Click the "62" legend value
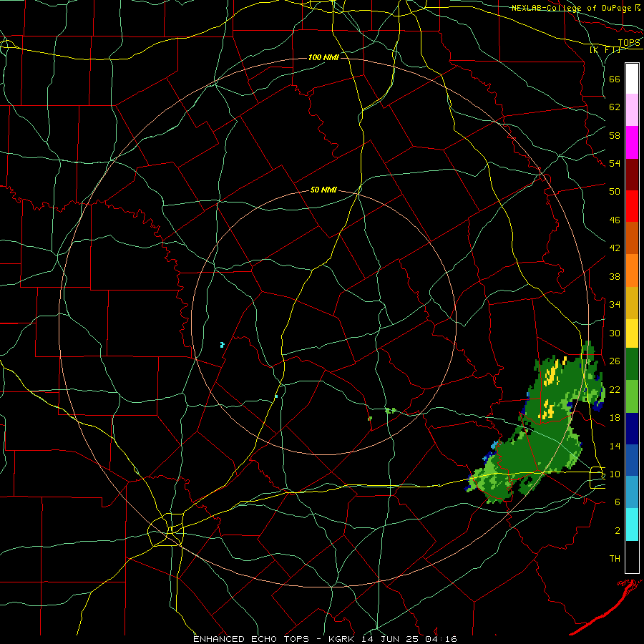This screenshot has width=644, height=644. pyautogui.click(x=615, y=107)
